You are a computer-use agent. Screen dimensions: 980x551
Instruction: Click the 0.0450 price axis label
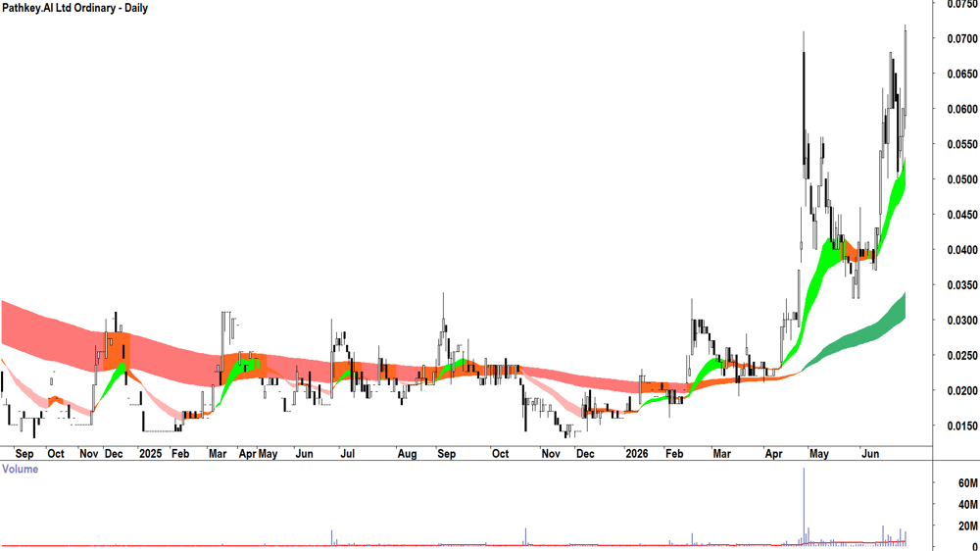tap(962, 215)
